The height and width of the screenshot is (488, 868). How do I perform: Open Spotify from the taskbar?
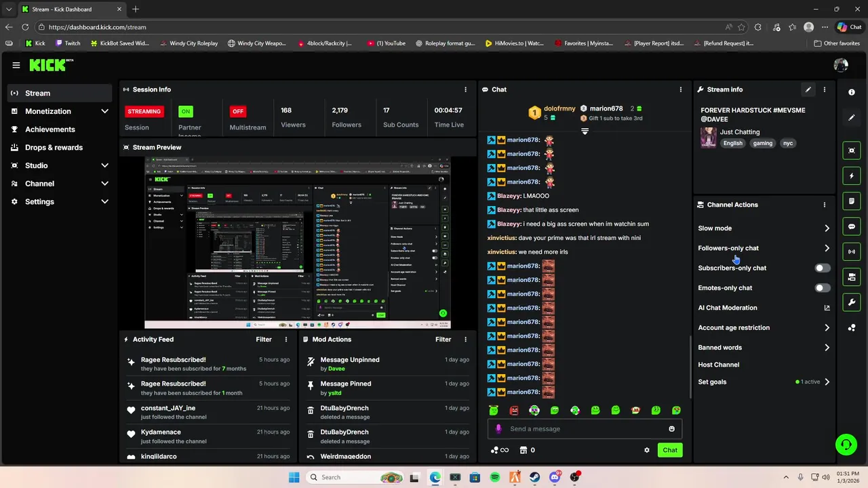pyautogui.click(x=495, y=477)
